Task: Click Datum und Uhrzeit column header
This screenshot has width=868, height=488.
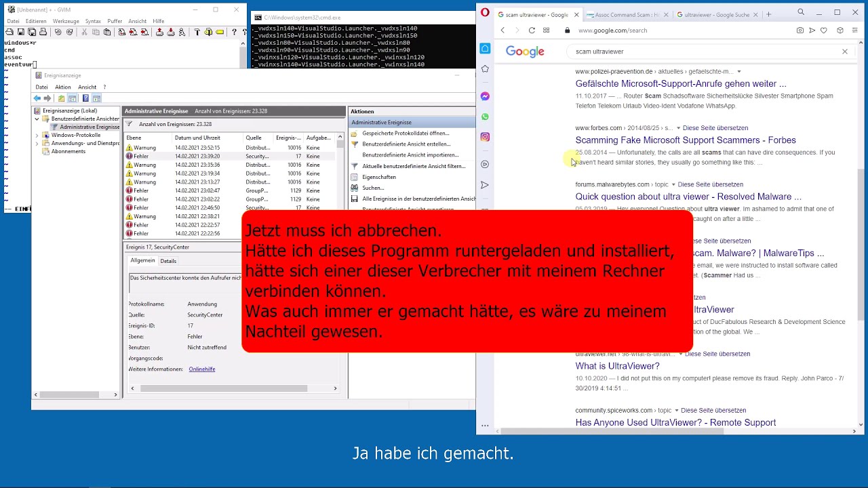Action: click(197, 138)
